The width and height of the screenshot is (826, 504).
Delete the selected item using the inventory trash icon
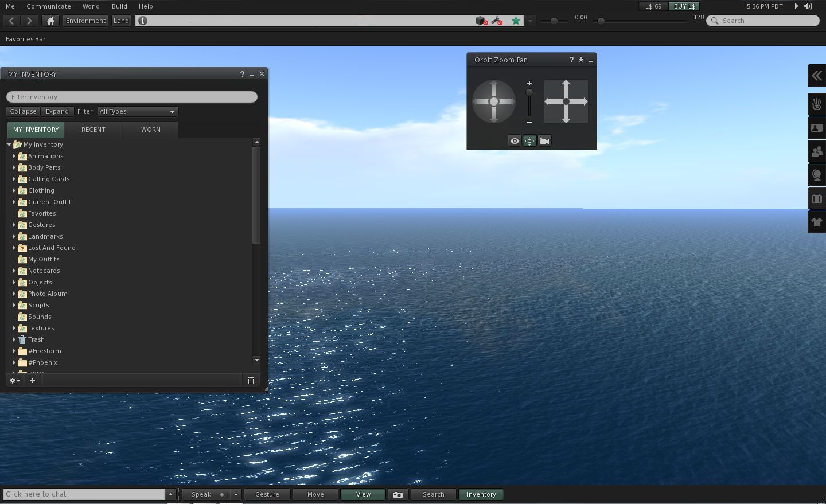point(251,381)
